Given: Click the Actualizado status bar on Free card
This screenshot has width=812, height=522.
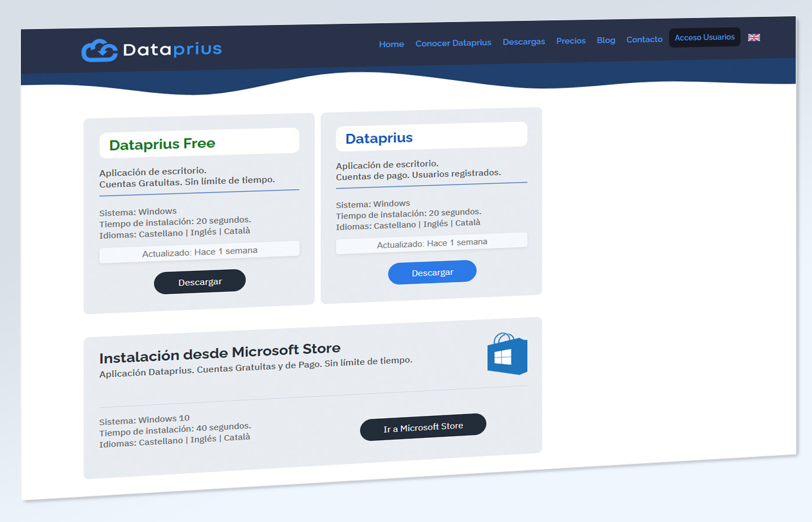Looking at the screenshot, I should tap(199, 249).
